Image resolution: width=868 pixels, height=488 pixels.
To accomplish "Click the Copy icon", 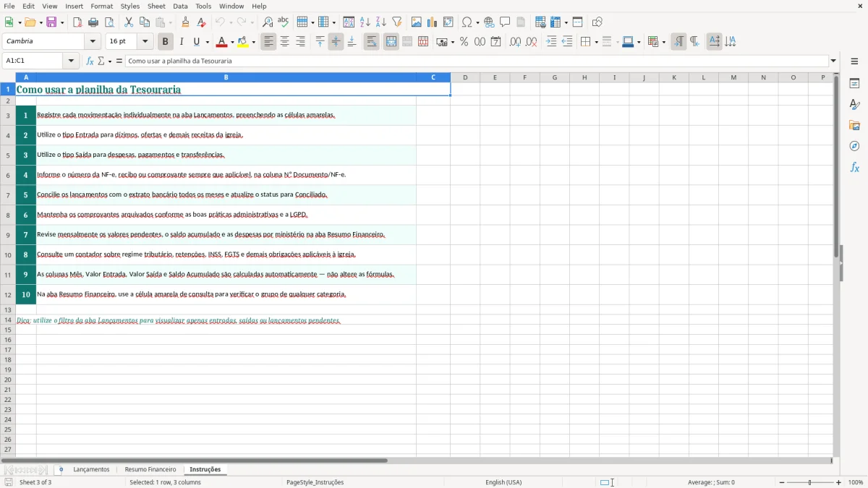I will pyautogui.click(x=145, y=22).
